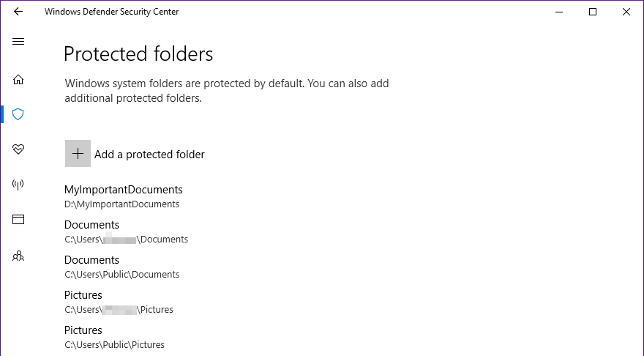Go back using the back arrow
The image size is (644, 356).
[x=18, y=12]
